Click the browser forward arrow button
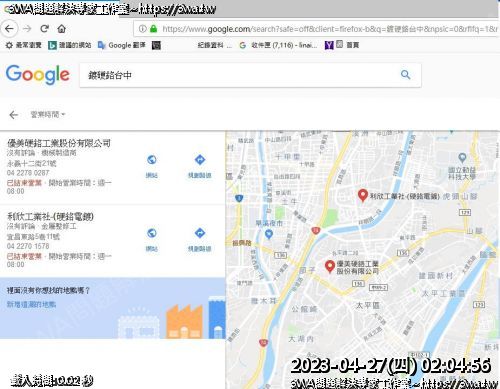The height and width of the screenshot is (389, 500). point(27,29)
